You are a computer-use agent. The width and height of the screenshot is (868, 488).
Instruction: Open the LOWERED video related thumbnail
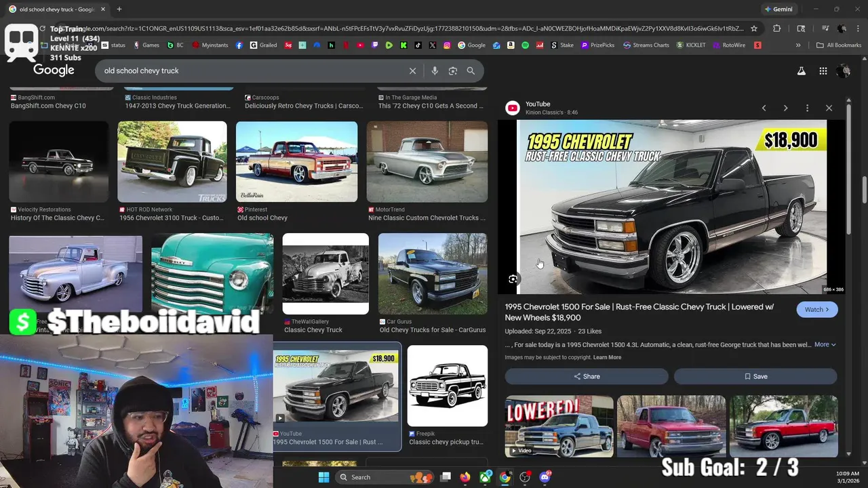(x=559, y=426)
